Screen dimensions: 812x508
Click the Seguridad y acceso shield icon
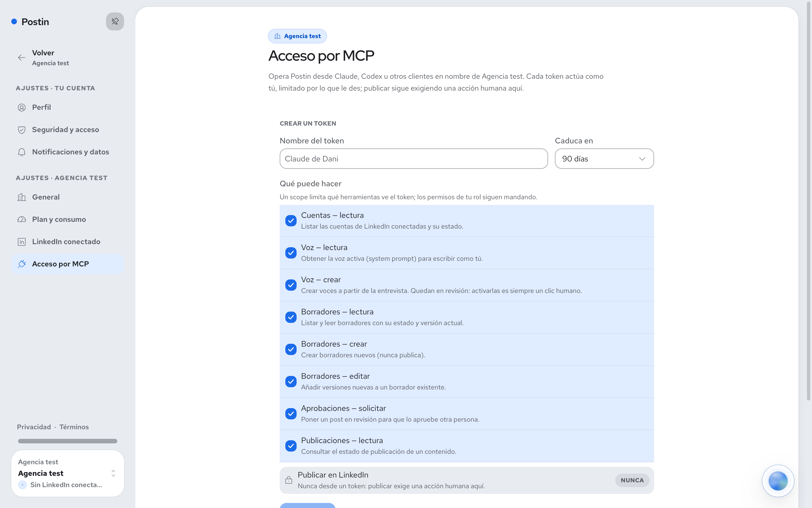point(22,130)
